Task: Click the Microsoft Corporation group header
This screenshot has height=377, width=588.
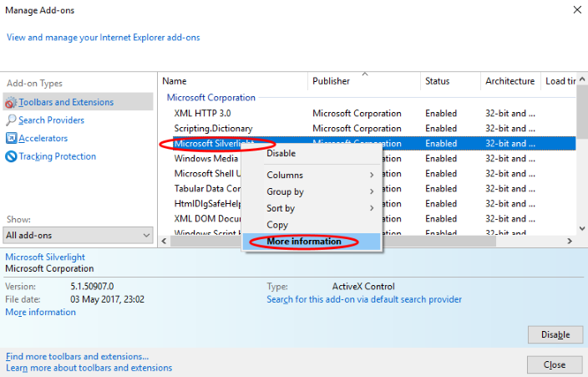Action: point(211,98)
